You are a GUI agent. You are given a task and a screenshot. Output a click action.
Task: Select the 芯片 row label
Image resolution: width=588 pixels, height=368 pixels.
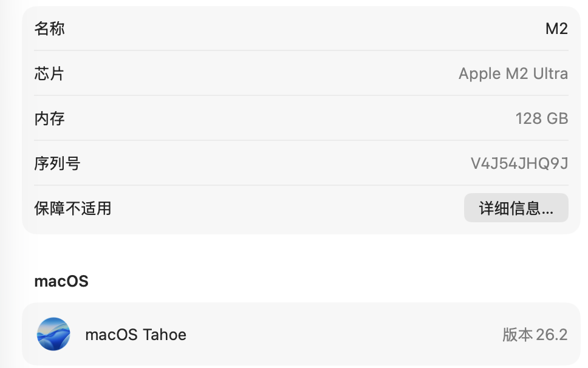point(50,74)
